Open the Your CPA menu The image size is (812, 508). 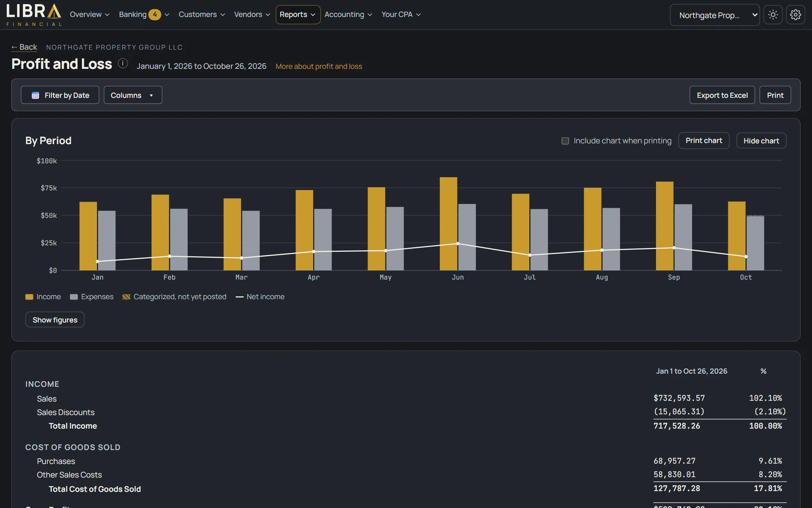(401, 15)
